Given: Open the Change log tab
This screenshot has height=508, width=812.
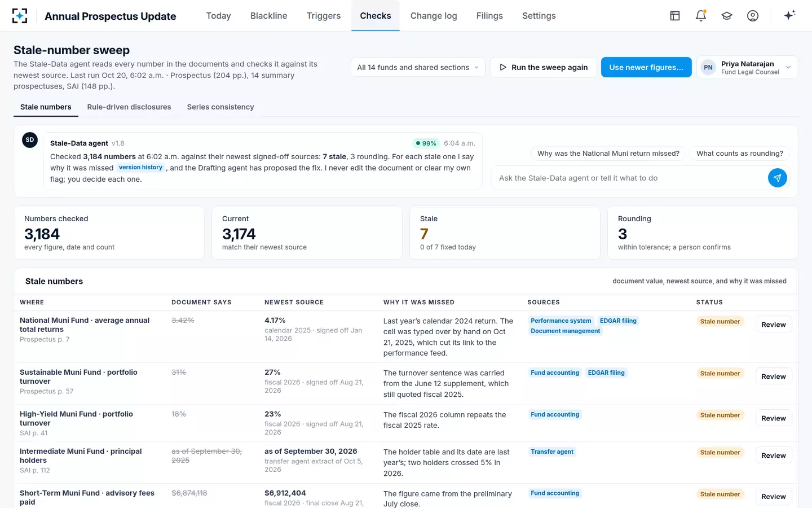Looking at the screenshot, I should click(434, 16).
